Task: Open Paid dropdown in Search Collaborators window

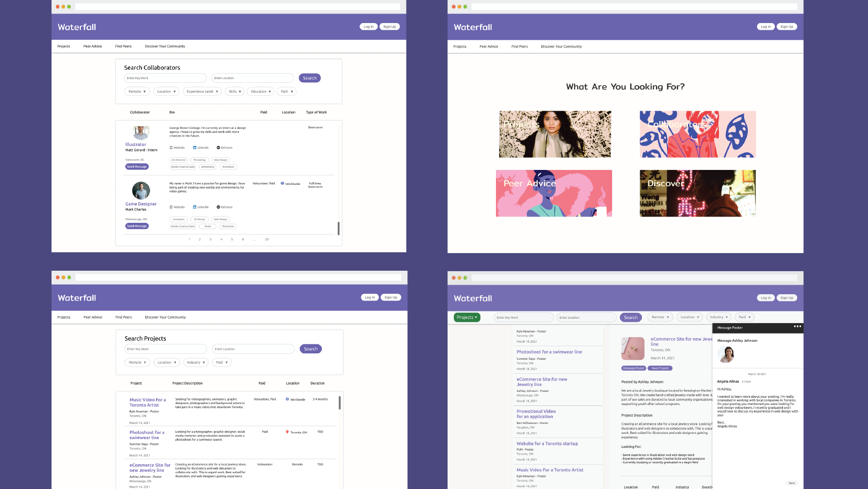Action: (x=287, y=91)
